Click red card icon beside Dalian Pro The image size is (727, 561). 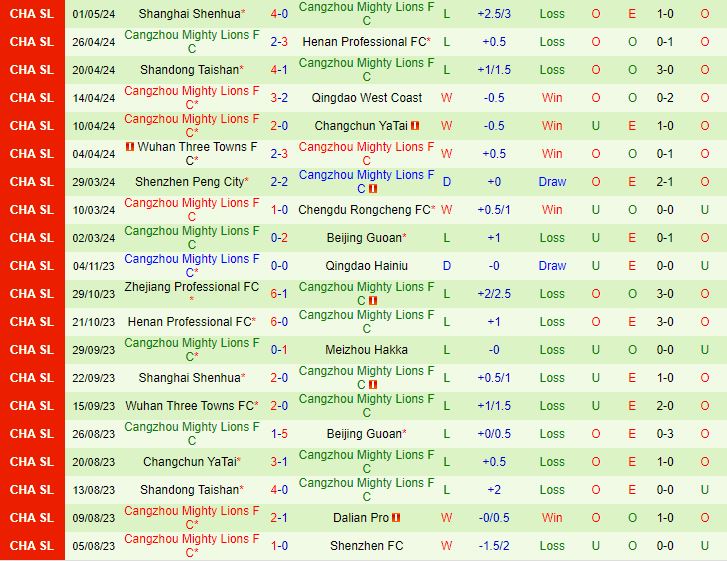tap(396, 517)
